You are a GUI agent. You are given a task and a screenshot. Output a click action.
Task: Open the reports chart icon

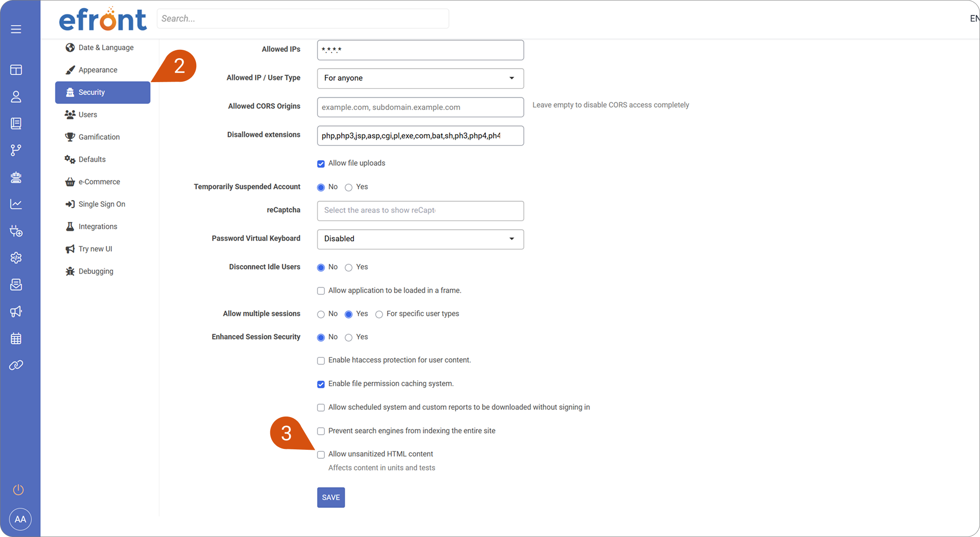[16, 204]
